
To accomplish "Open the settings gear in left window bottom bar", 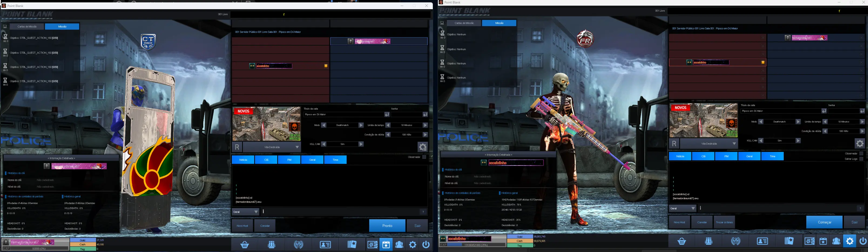I will click(413, 245).
